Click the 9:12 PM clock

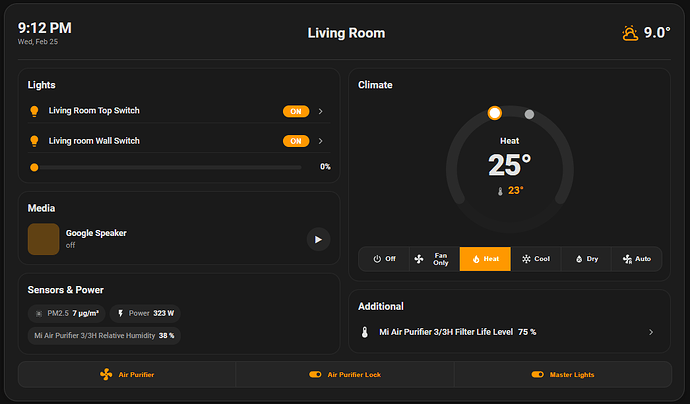coord(44,28)
